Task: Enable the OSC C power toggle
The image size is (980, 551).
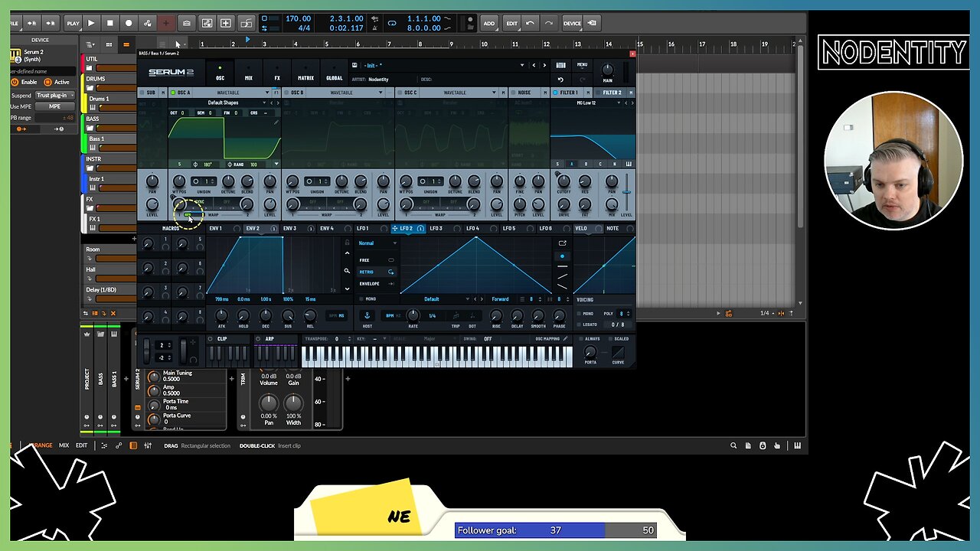Action: [400, 93]
